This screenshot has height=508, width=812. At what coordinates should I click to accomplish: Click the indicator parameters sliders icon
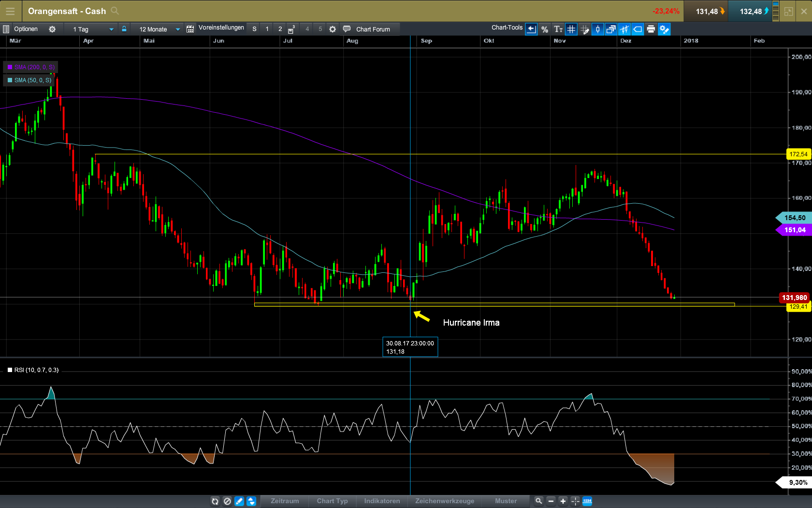(x=624, y=30)
